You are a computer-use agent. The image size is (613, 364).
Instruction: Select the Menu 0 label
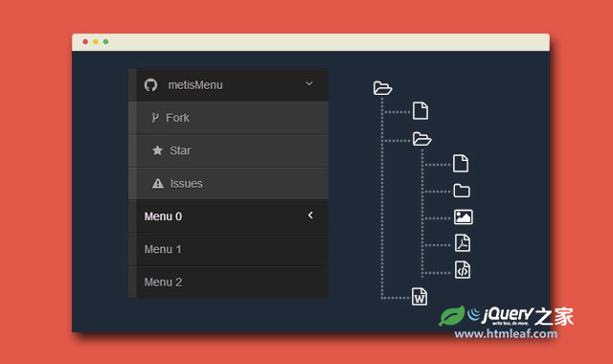[x=163, y=216]
